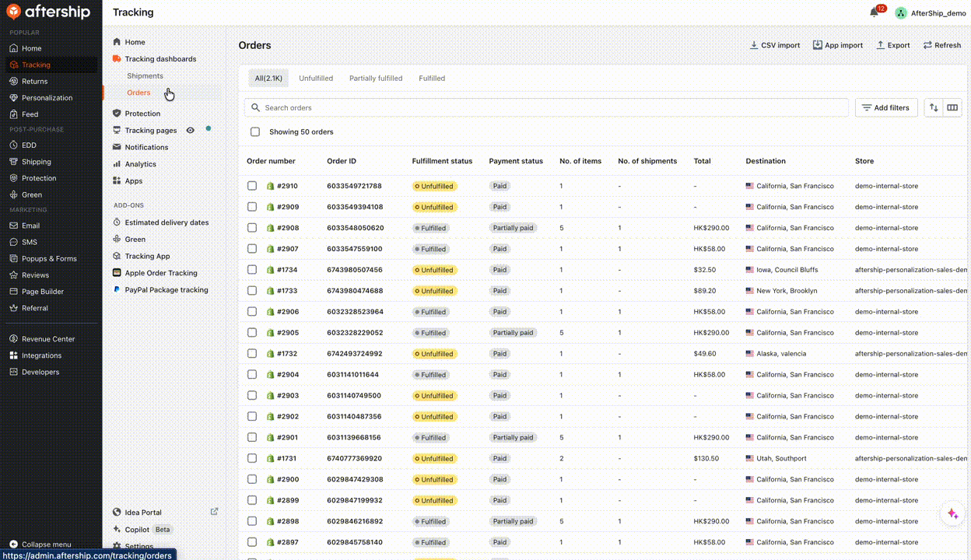The width and height of the screenshot is (971, 560).
Task: Select order #1734 checkbox
Action: [252, 270]
